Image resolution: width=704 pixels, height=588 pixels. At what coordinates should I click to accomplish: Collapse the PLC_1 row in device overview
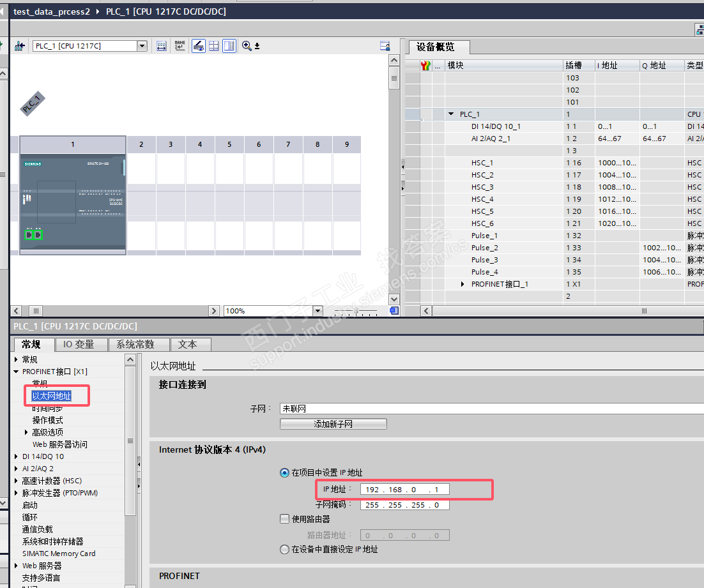[x=451, y=114]
